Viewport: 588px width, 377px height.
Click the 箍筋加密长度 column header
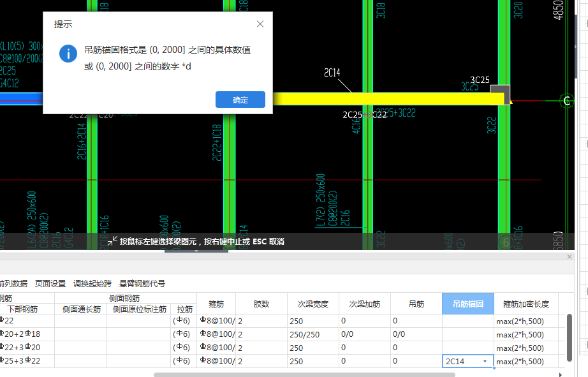[x=526, y=304]
